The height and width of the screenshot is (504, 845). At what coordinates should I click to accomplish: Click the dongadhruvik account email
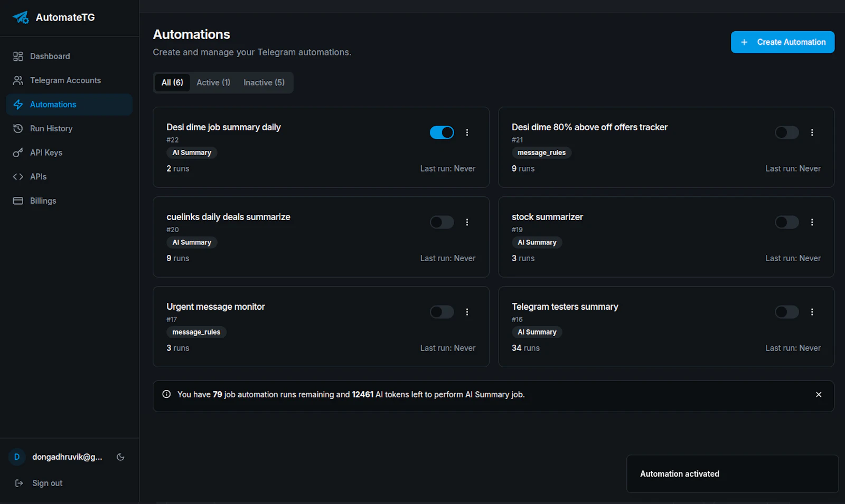(x=67, y=457)
